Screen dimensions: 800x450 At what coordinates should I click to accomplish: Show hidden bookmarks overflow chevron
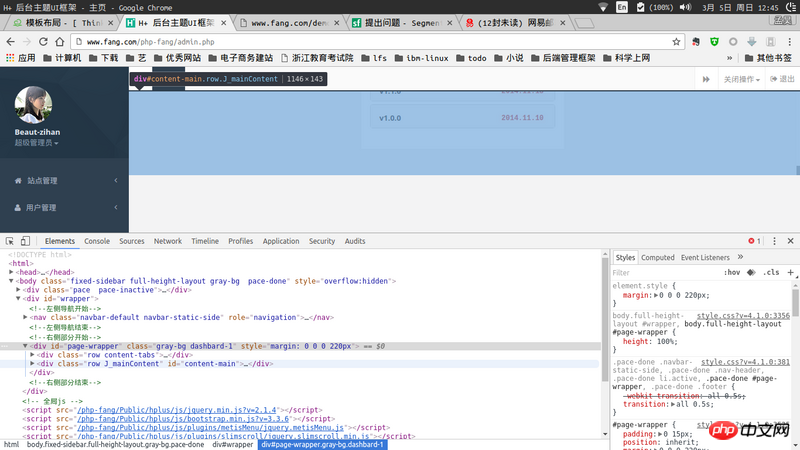point(730,58)
